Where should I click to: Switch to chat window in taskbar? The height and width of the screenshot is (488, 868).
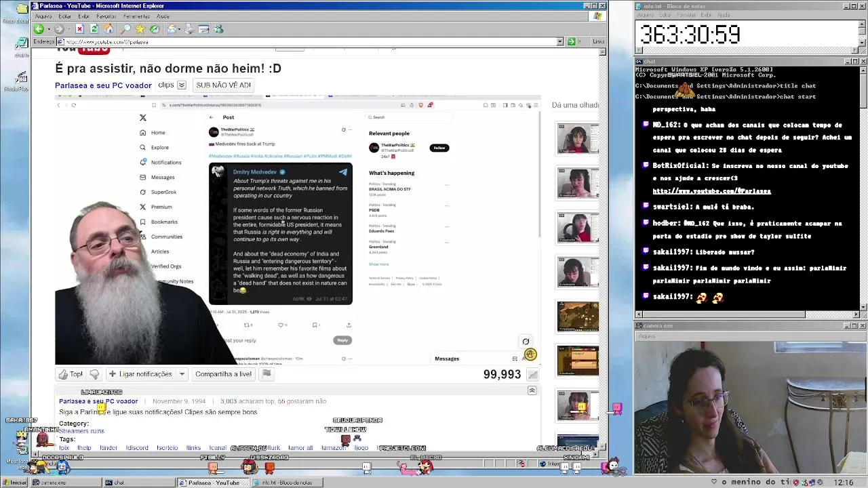click(138, 483)
